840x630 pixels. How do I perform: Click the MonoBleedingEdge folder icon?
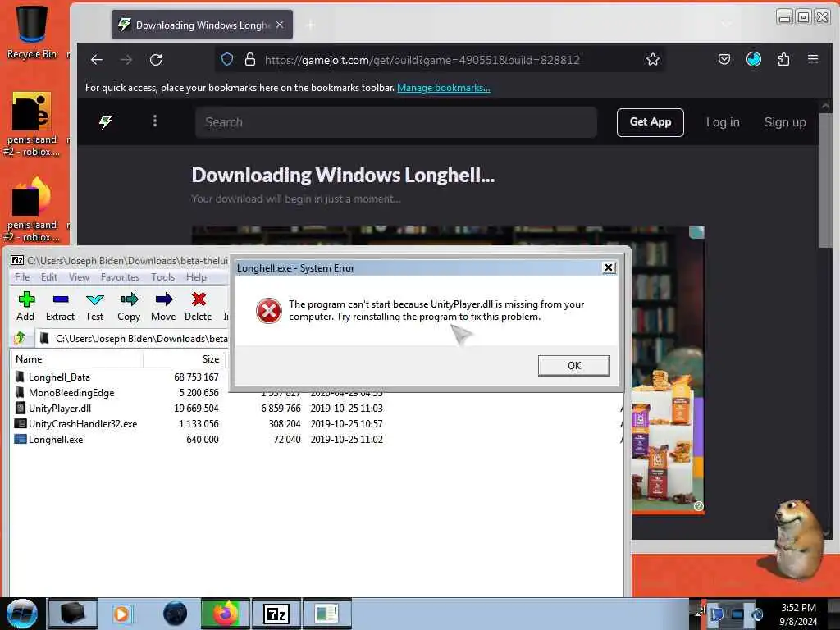click(21, 393)
